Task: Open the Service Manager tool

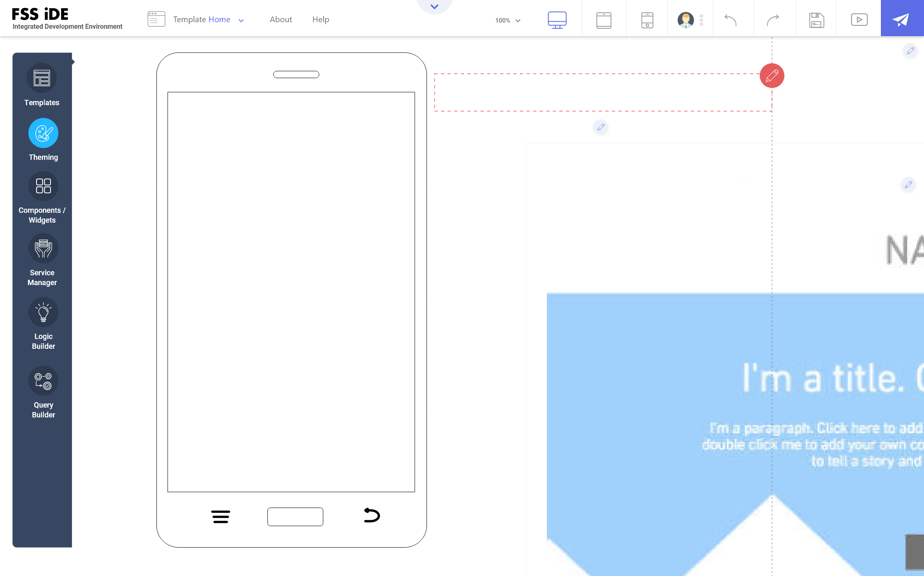Action: pos(43,249)
